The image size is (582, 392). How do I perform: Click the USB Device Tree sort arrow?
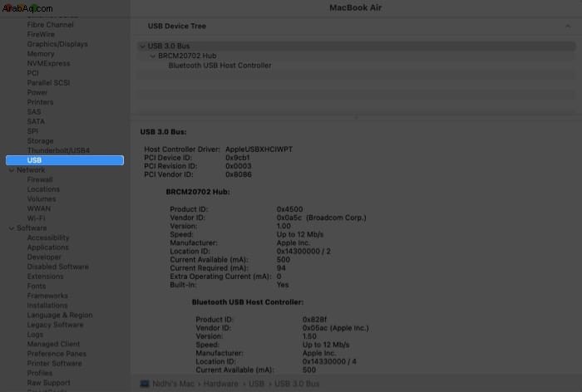coord(568,26)
